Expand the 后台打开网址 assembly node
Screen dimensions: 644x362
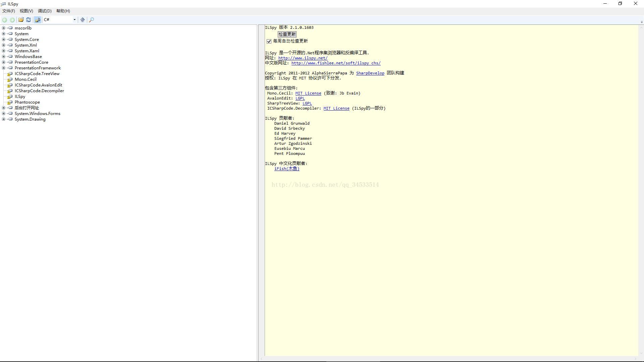[x=3, y=108]
